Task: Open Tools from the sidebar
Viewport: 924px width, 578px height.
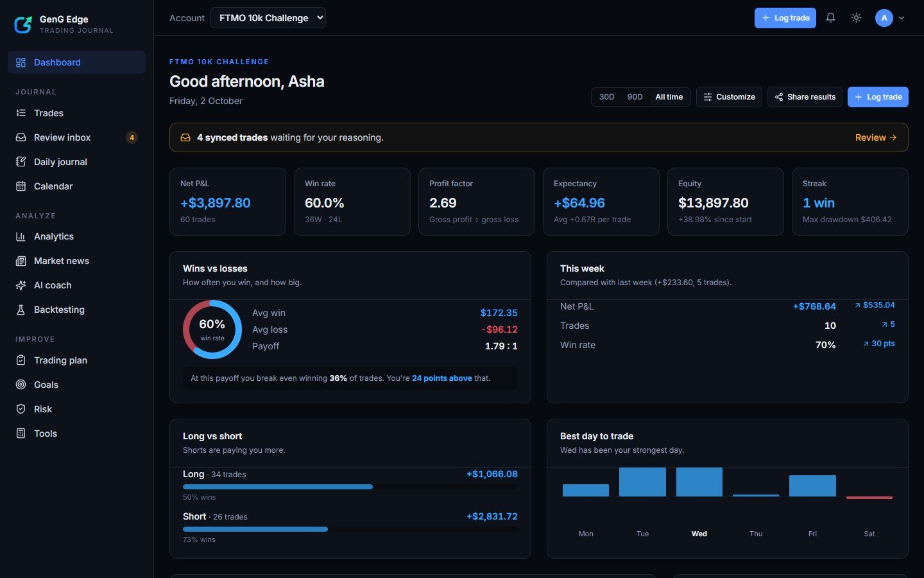Action: pyautogui.click(x=76, y=433)
